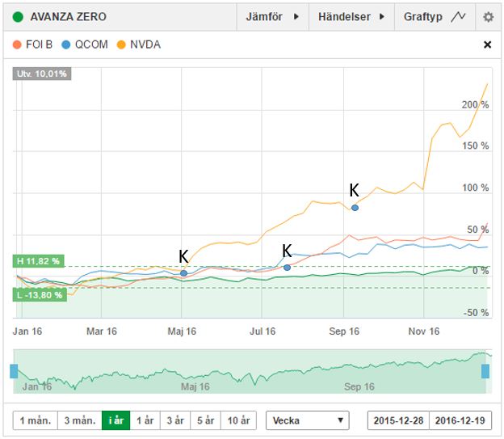
Task: Click the Mar 16 axis label
Action: point(102,331)
